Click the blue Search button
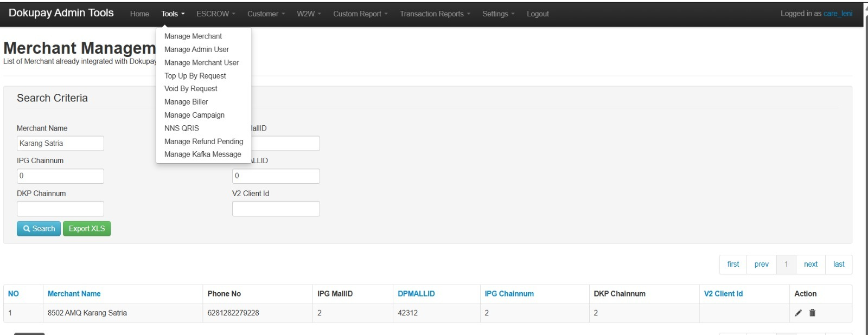Viewport: 868px width, 335px height. [39, 229]
